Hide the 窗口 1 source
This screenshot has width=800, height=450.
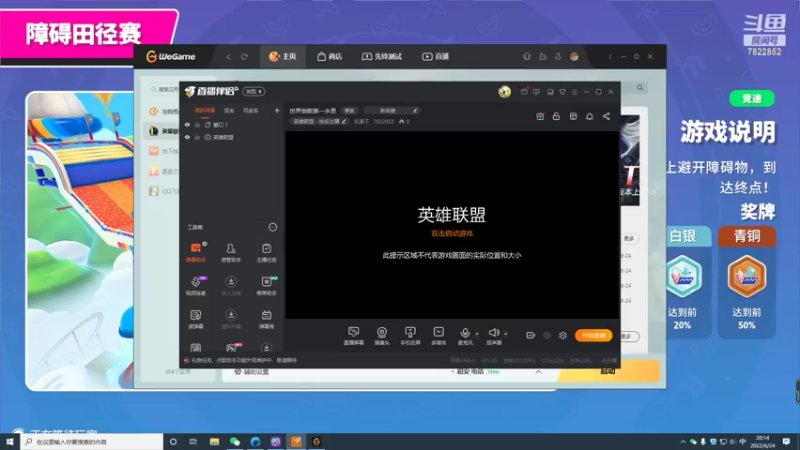pyautogui.click(x=187, y=124)
